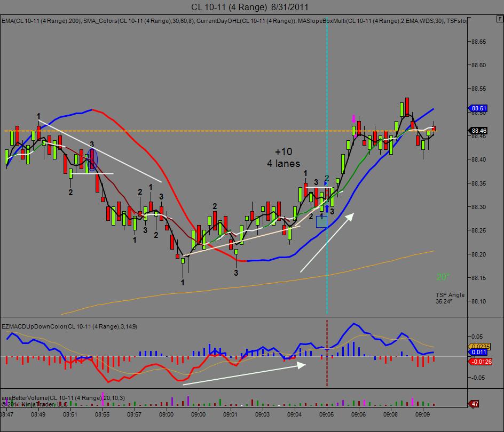Click the blue 0.011 MACD value marker

(x=478, y=352)
